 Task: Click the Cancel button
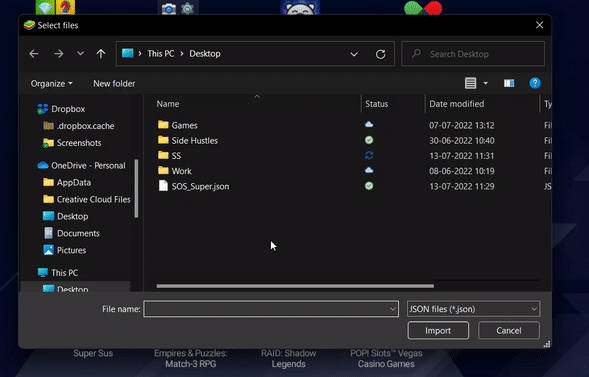509,330
